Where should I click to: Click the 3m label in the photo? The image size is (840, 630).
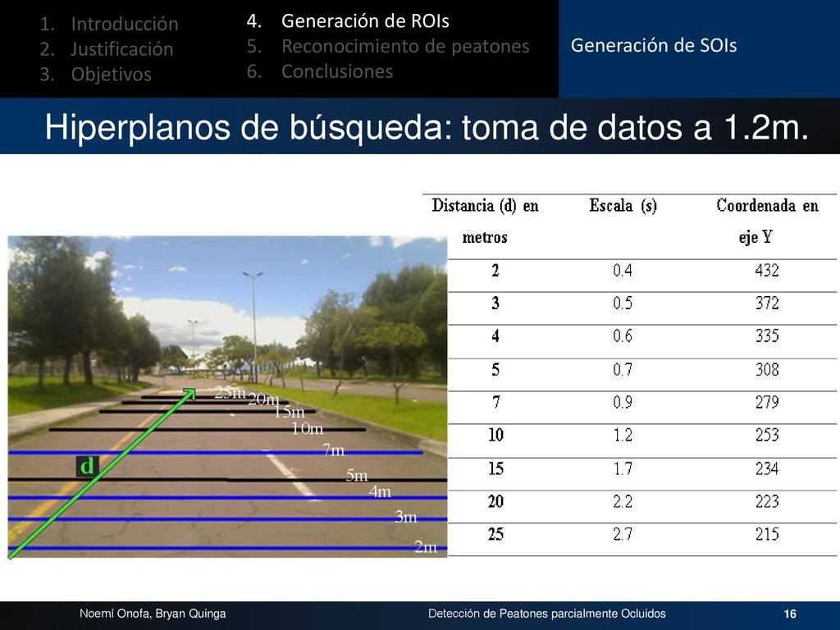[405, 517]
